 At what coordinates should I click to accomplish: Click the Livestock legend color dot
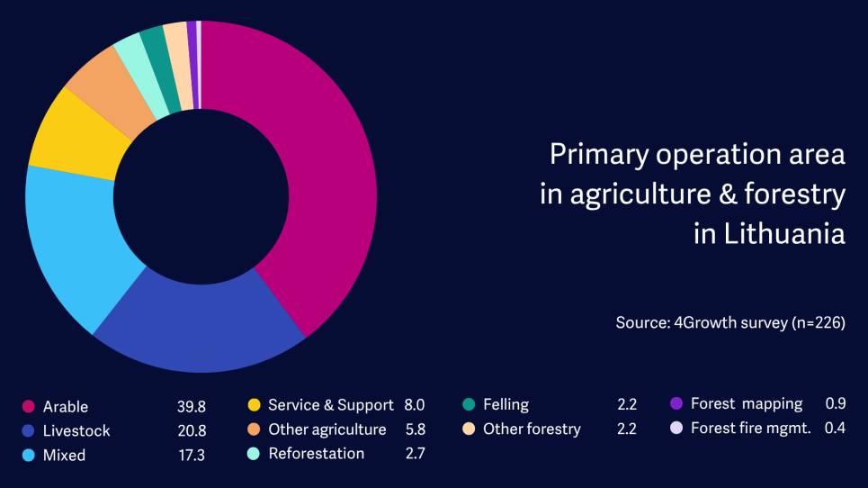[28, 431]
